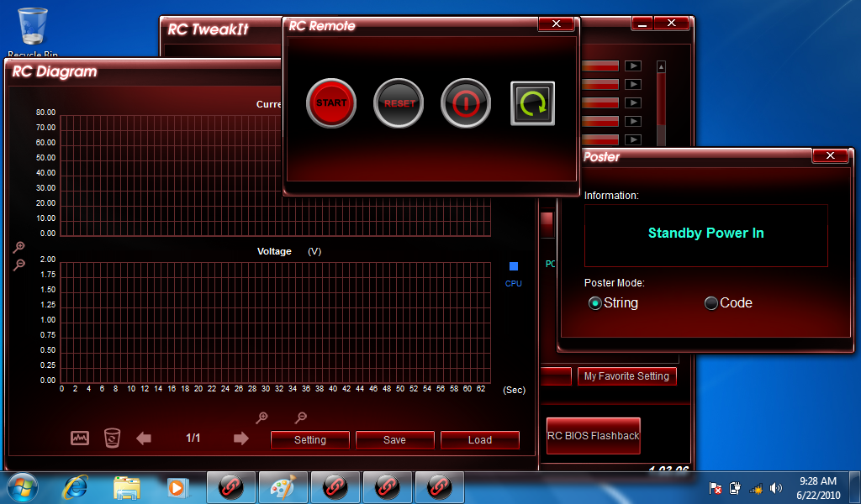The width and height of the screenshot is (861, 504).
Task: Click the power plug icon in system tray
Action: (735, 488)
